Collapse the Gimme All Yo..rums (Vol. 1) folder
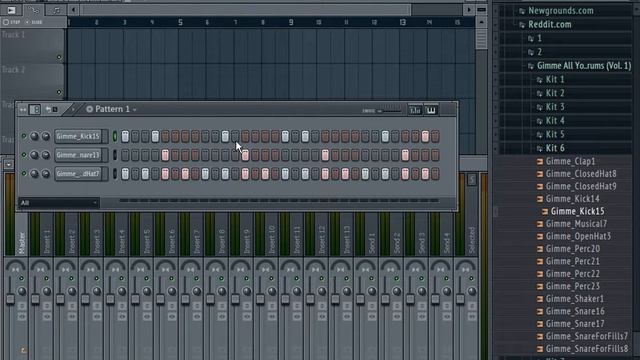This screenshot has width=640, height=360. 584,66
